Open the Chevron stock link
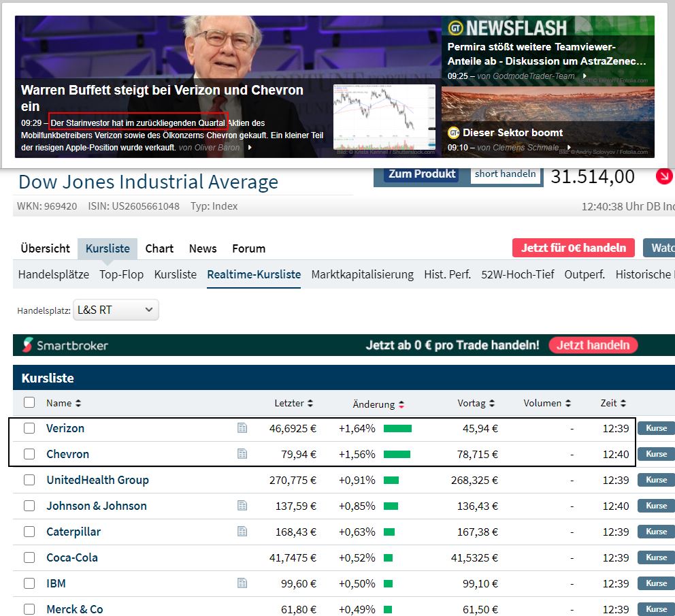This screenshot has height=616, width=675. click(x=67, y=454)
